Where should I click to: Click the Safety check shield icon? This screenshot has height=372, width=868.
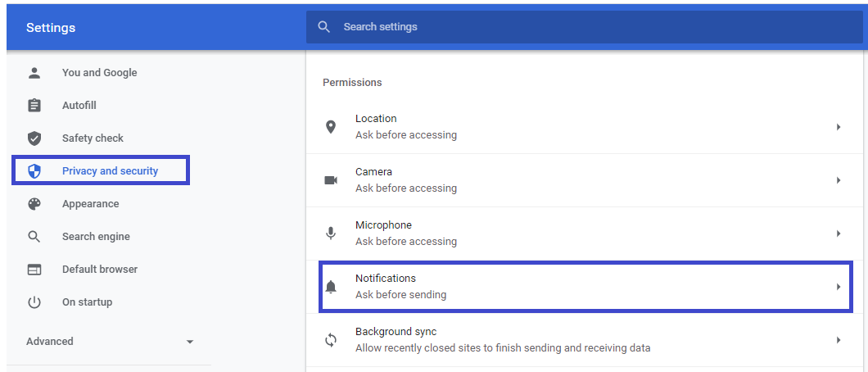(x=34, y=138)
